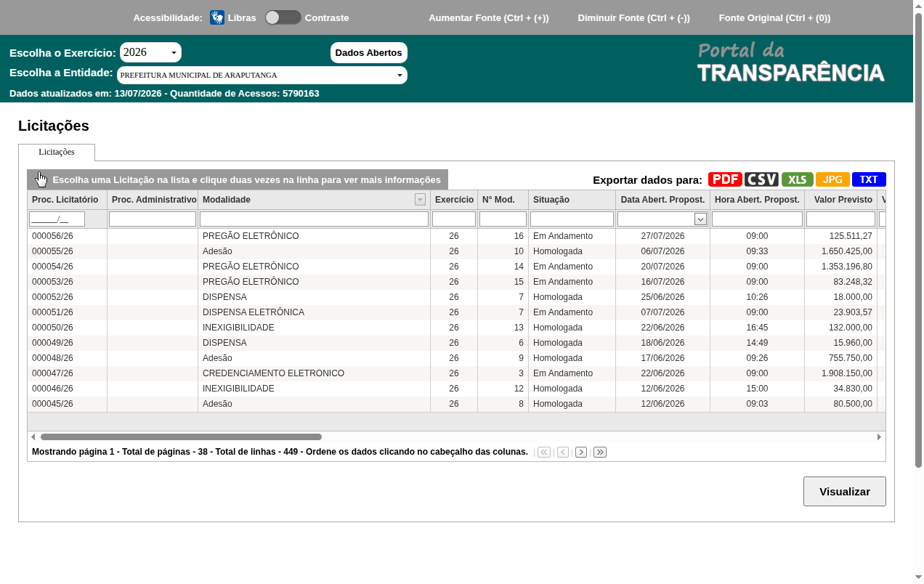The image size is (924, 584).
Task: Focus the Modalidade filter text field
Action: 314,219
